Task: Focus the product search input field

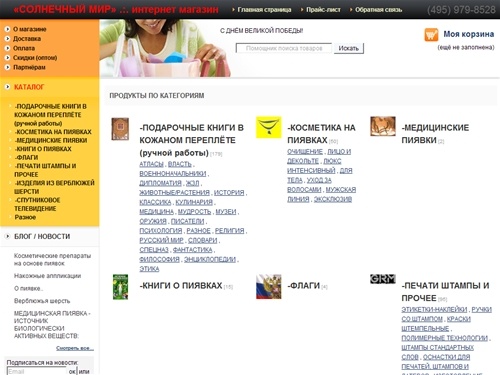Action: (284, 48)
